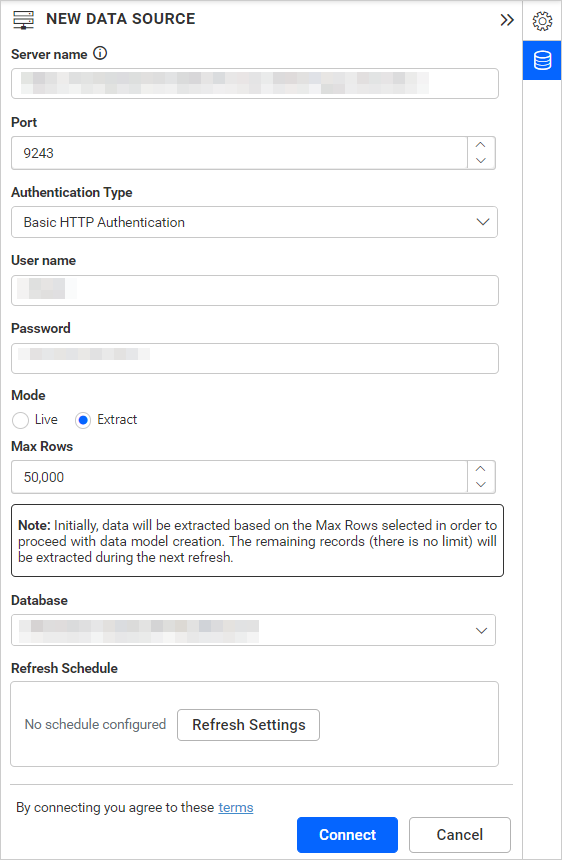The width and height of the screenshot is (562, 860).
Task: Click the 'Refresh Schedule' label
Action: click(65, 668)
